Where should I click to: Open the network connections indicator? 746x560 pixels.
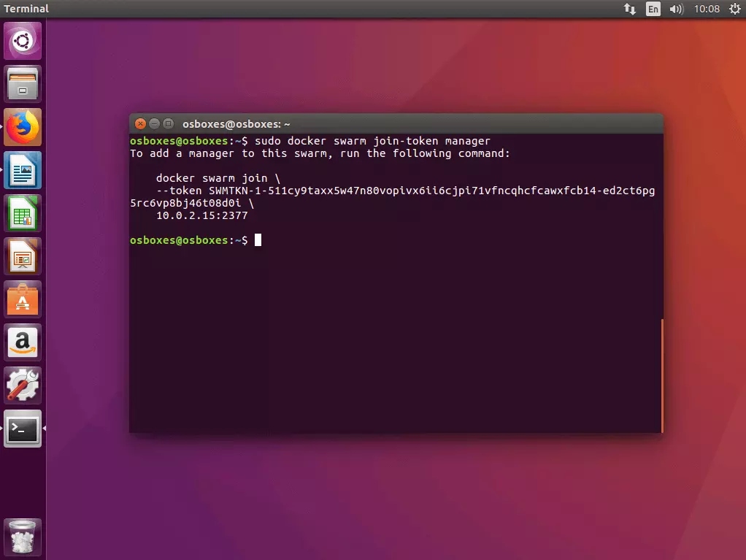pos(629,9)
